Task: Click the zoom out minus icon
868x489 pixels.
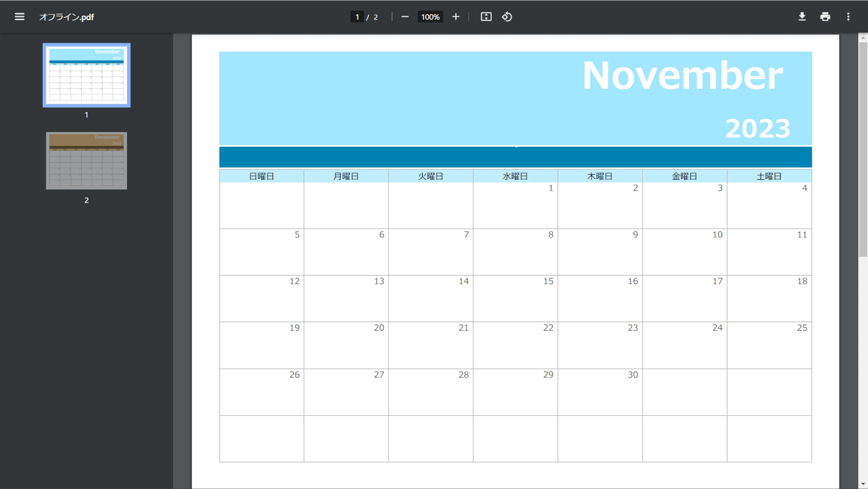Action: 405,17
